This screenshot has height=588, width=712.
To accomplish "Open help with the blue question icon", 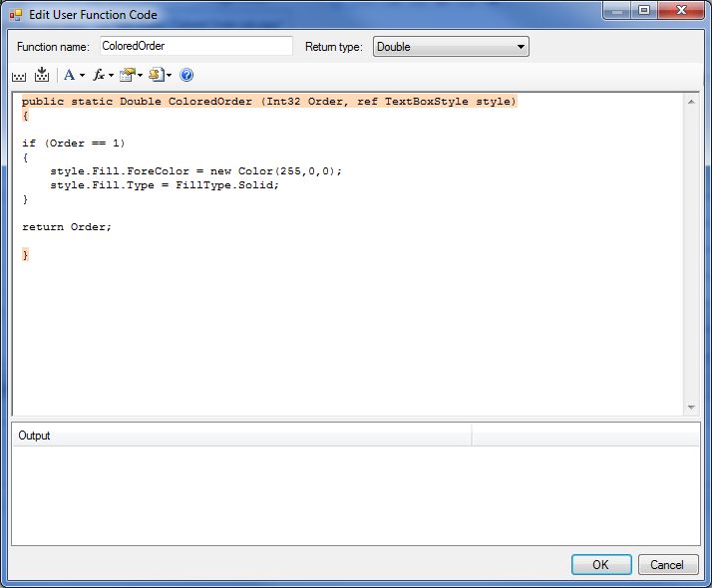I will point(186,75).
